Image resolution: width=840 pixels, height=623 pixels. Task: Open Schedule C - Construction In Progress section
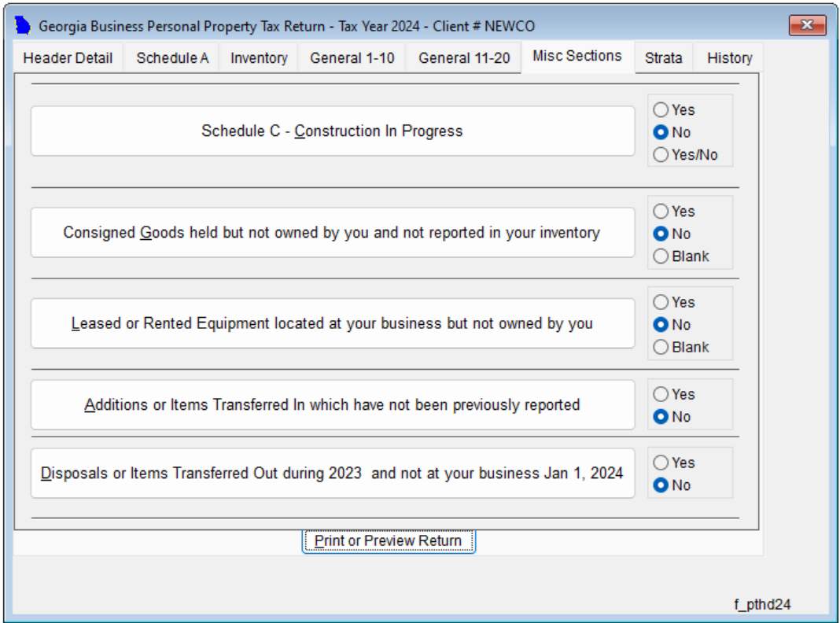coord(332,131)
